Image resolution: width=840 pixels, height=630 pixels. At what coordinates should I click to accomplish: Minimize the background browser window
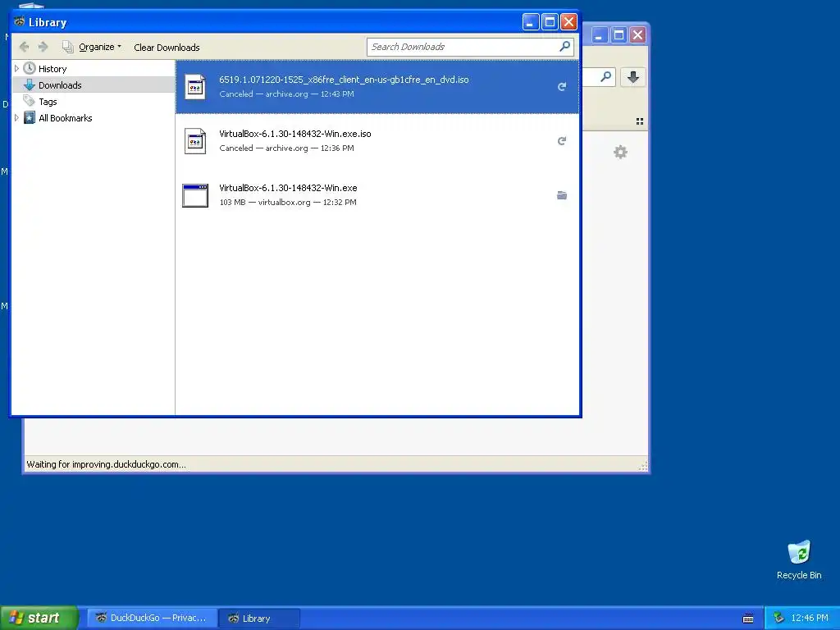(600, 35)
